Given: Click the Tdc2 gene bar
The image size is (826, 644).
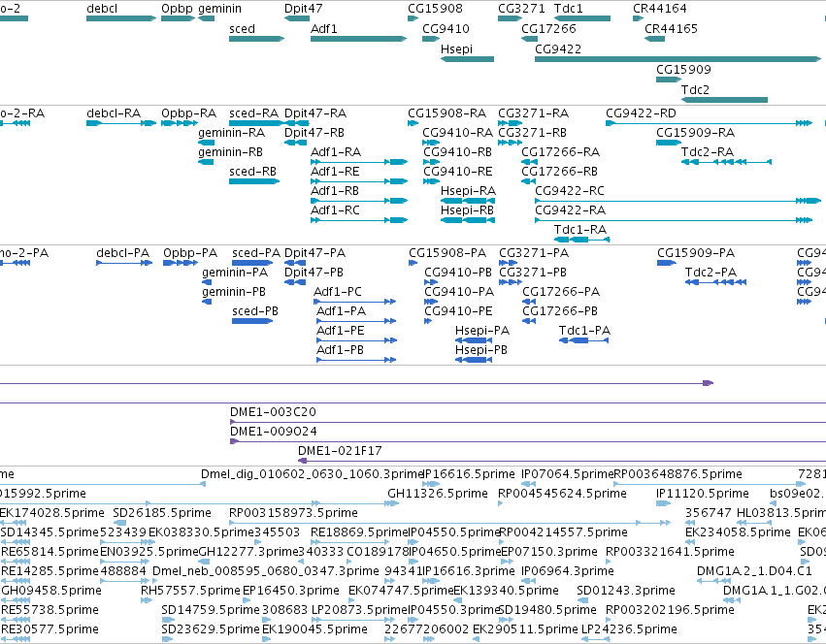Looking at the screenshot, I should coord(724,100).
